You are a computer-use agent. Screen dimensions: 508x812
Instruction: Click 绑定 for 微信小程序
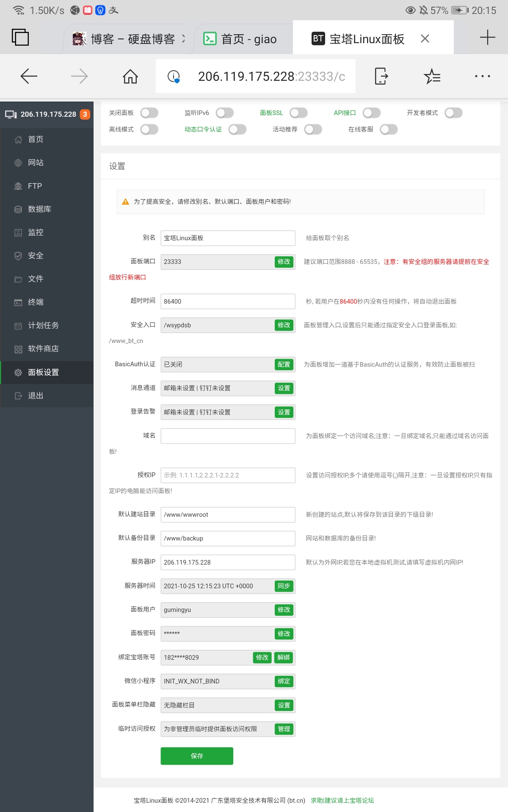pyautogui.click(x=284, y=681)
